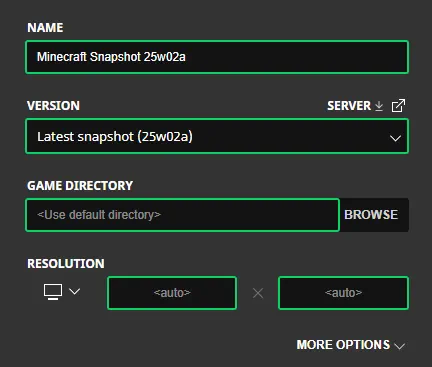432x367 pixels.
Task: Expand MORE OPTIONS
Action: (351, 345)
